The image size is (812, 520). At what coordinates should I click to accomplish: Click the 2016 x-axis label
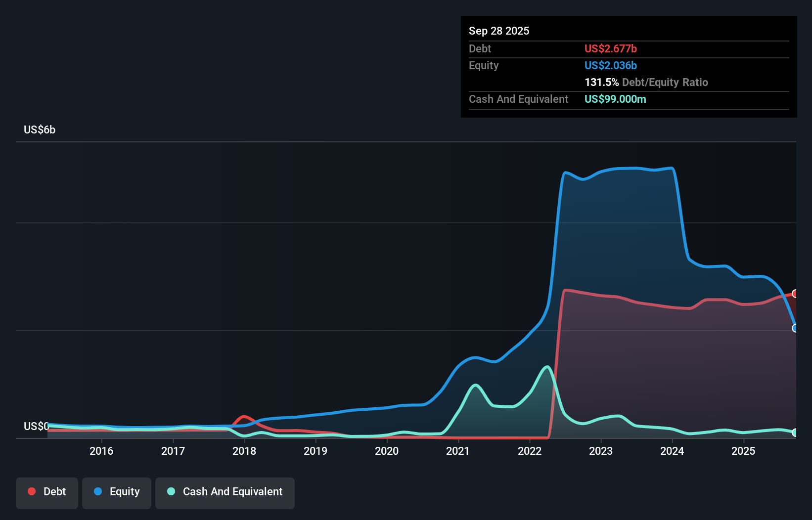pyautogui.click(x=101, y=451)
